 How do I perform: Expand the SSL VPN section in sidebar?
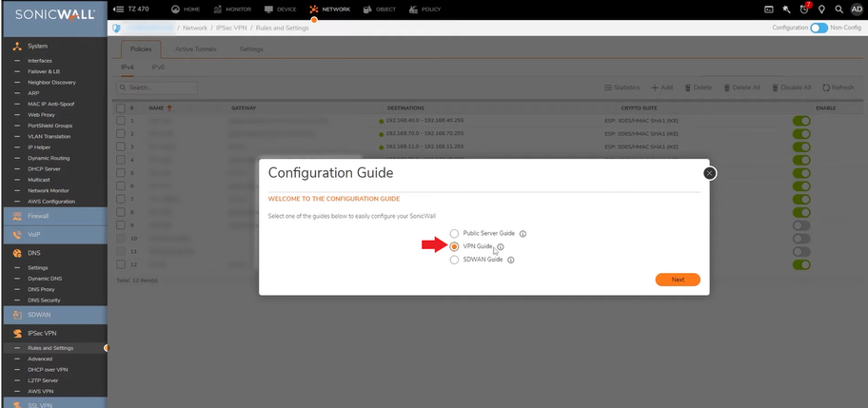[53, 405]
